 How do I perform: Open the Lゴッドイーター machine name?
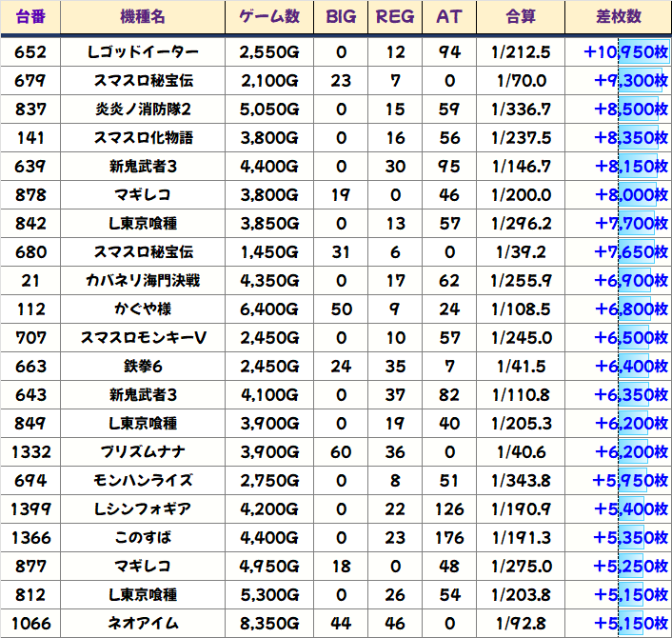click(147, 51)
